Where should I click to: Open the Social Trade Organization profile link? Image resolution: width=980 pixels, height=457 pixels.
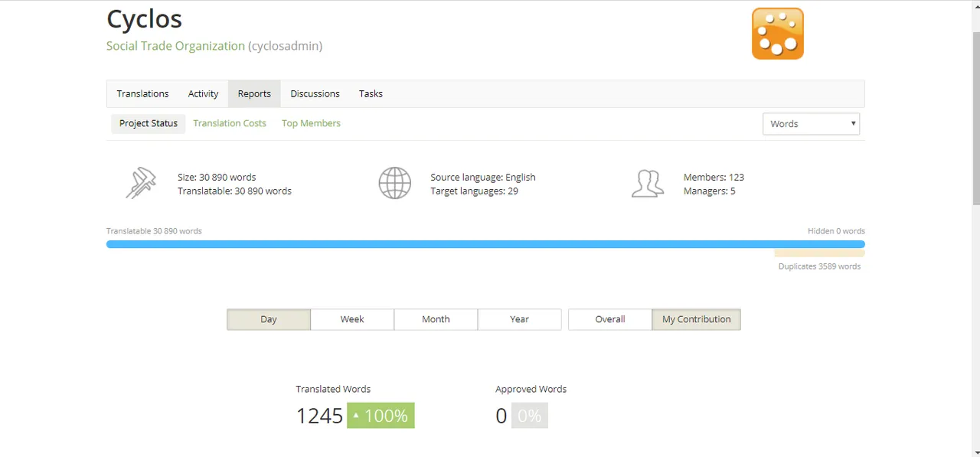coord(175,46)
